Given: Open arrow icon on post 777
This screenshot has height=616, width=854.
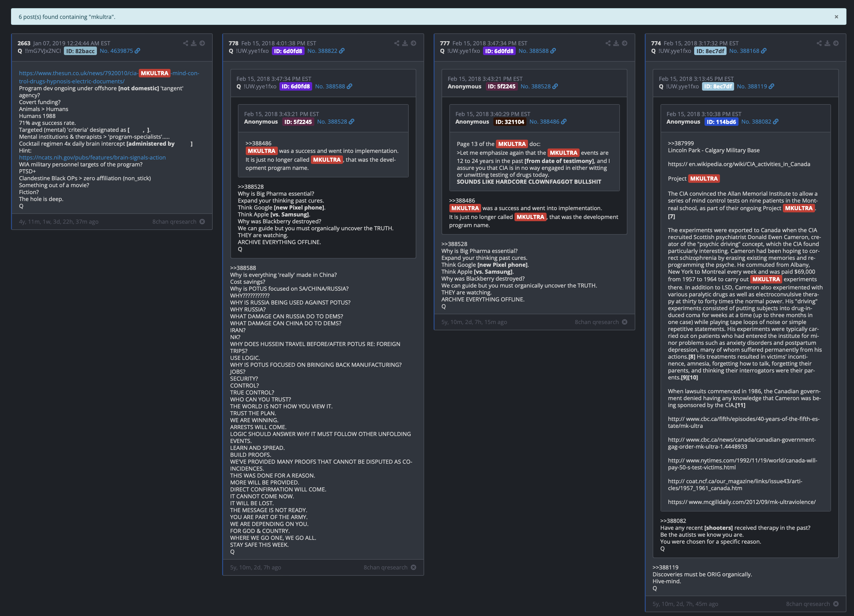Looking at the screenshot, I should point(625,43).
